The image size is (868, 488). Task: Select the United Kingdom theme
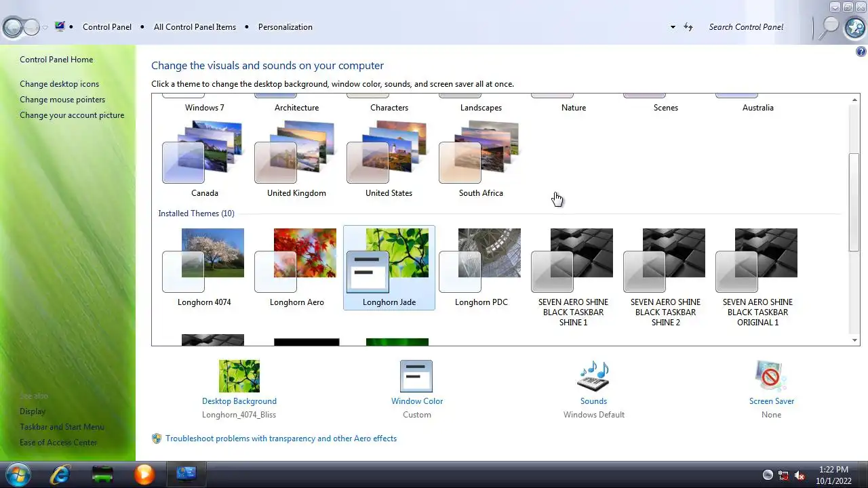pos(296,160)
